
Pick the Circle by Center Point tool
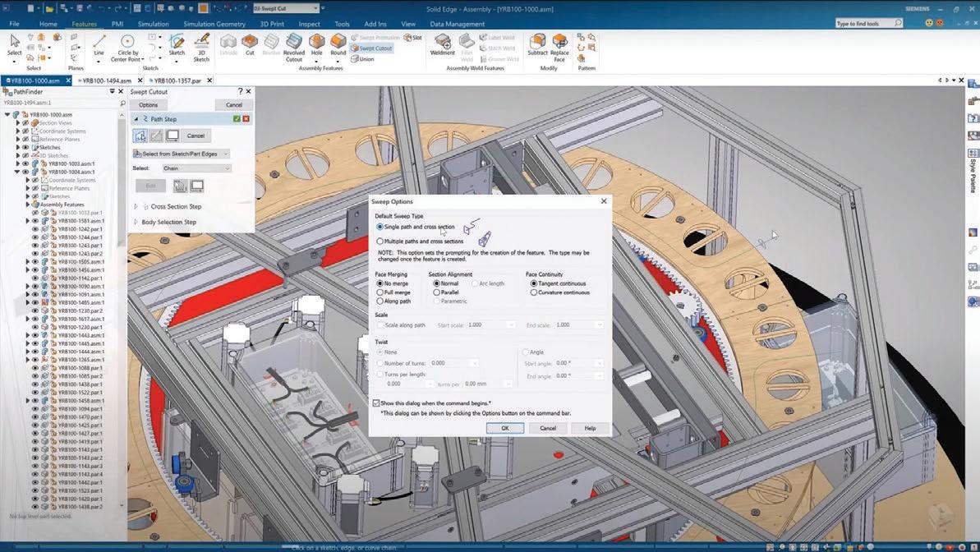[127, 48]
